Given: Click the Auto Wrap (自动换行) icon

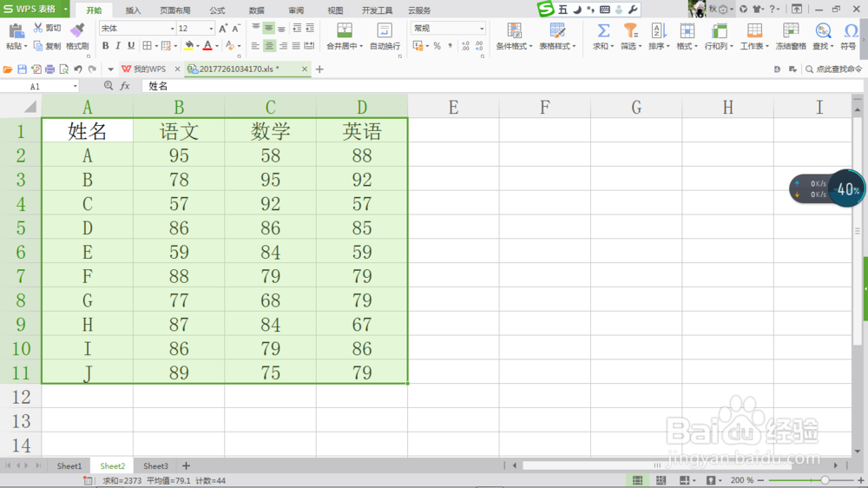Looking at the screenshot, I should point(385,30).
